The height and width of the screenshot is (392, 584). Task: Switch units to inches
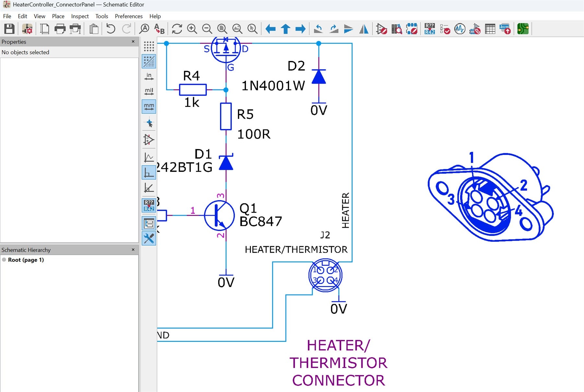coord(149,76)
